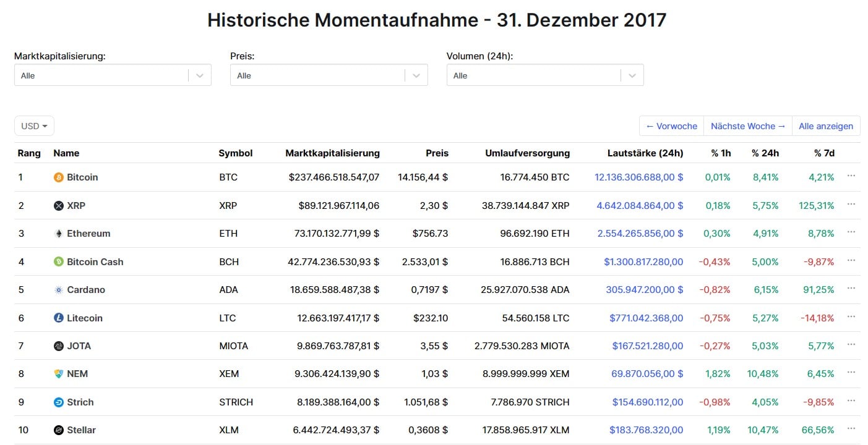Screen dimensions: 868x445
Task: Go to Nächste Woche snapshot
Action: pyautogui.click(x=748, y=126)
